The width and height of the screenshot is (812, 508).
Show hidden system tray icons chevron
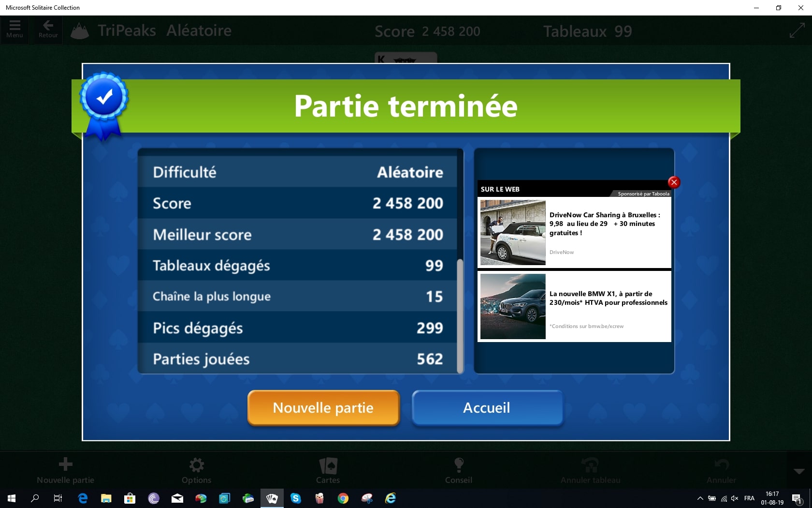coord(700,498)
